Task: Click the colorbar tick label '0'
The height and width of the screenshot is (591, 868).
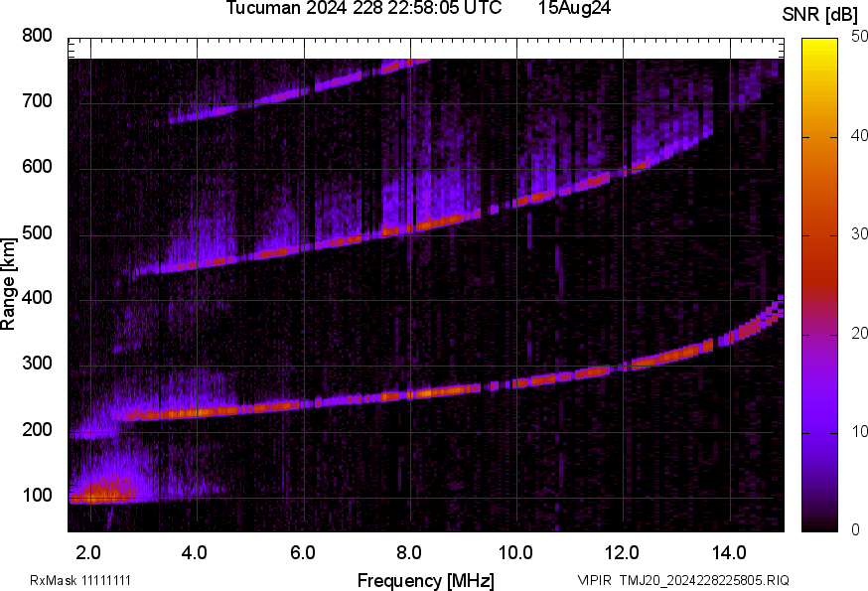Action: [x=856, y=530]
